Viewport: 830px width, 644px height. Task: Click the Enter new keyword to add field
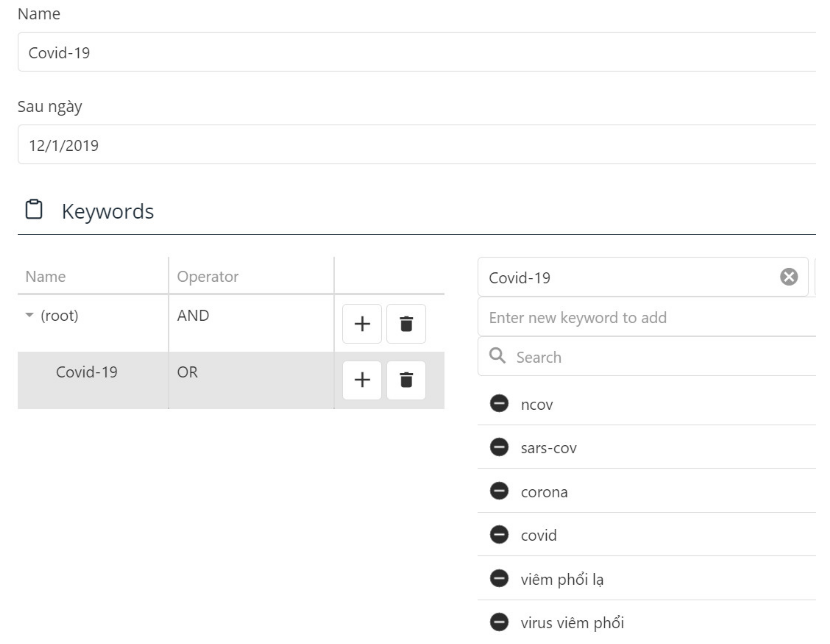pos(647,317)
